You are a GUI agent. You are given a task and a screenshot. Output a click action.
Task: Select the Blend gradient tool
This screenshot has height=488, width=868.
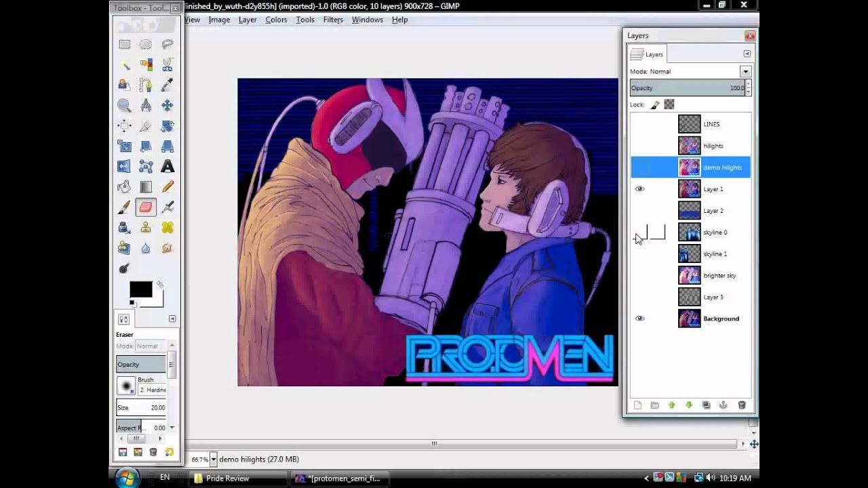[146, 187]
